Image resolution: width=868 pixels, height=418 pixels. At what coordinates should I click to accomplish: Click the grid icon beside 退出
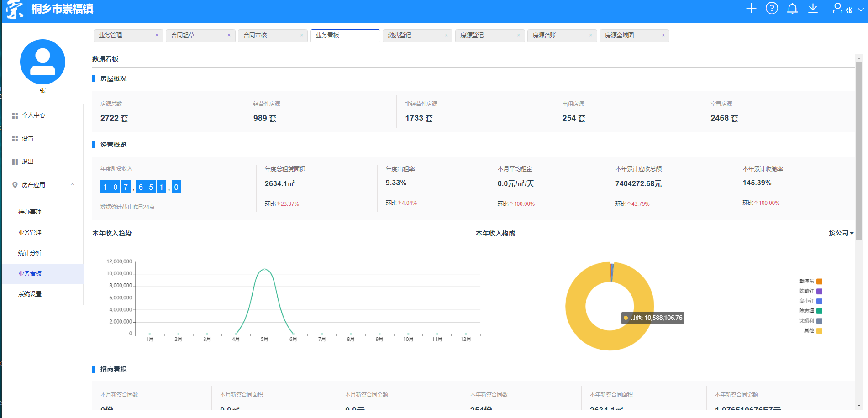click(x=15, y=162)
